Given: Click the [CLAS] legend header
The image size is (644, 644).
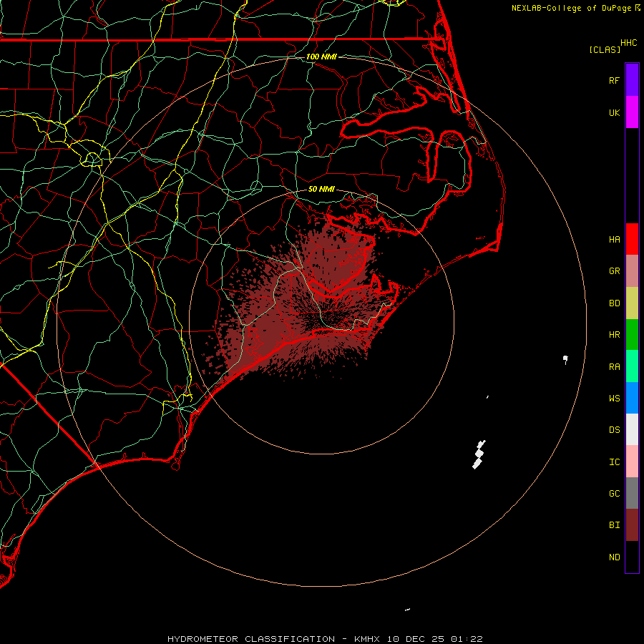Looking at the screenshot, I should (605, 49).
